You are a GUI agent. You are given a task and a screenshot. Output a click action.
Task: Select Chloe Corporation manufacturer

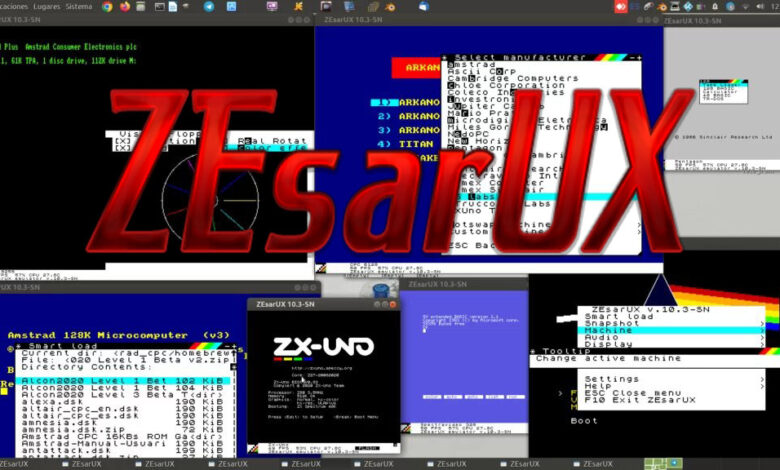[506, 86]
